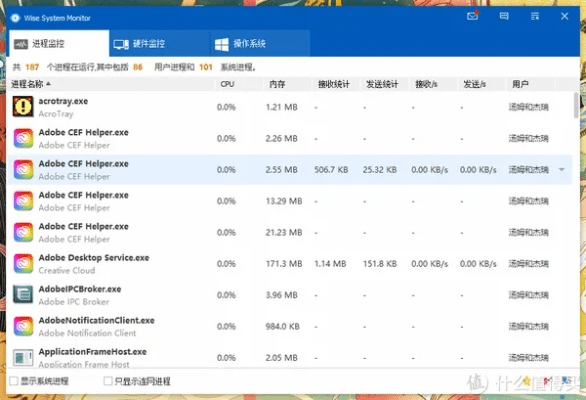Switch to the 进程监控 tab
Image resolution: width=586 pixels, height=400 pixels.
58,43
